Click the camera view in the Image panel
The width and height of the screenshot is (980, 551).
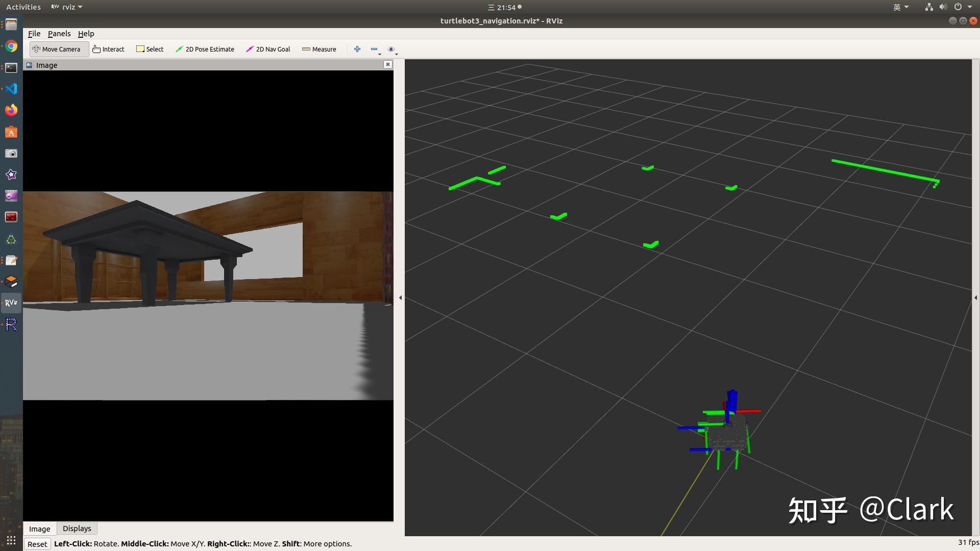208,296
